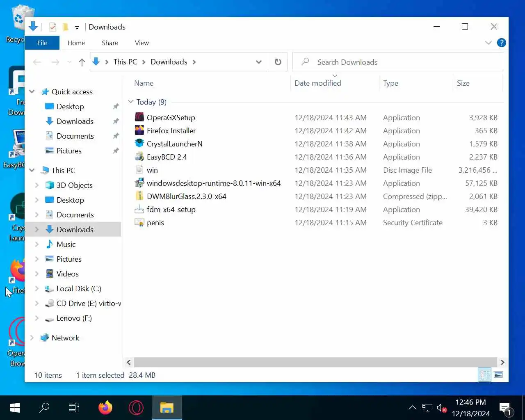Click the scroll left arrow

(129, 362)
